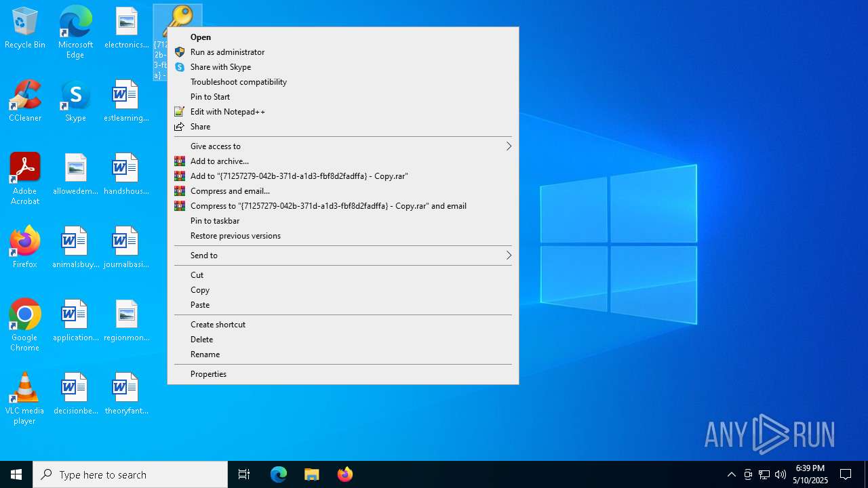Choose Edit with Notepad++
The image size is (868, 488).
(x=343, y=112)
